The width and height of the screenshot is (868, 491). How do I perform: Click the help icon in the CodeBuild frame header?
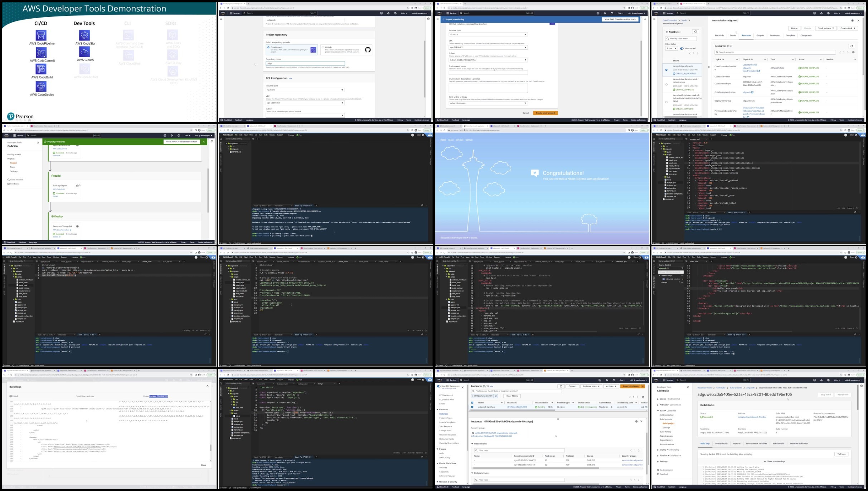(828, 380)
